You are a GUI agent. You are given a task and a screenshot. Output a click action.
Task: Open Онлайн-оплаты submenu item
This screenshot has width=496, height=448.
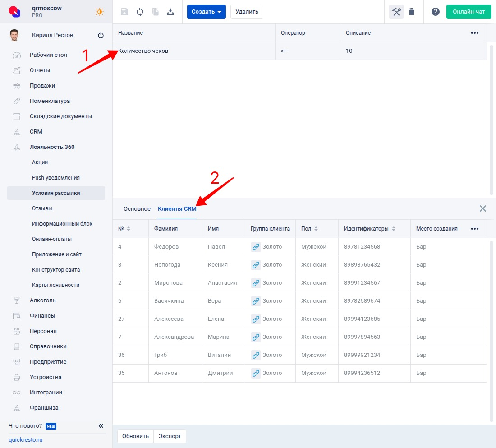click(51, 239)
